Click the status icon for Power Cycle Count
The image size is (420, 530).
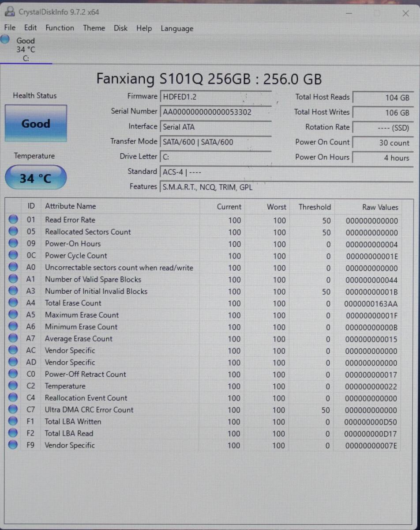(x=14, y=255)
